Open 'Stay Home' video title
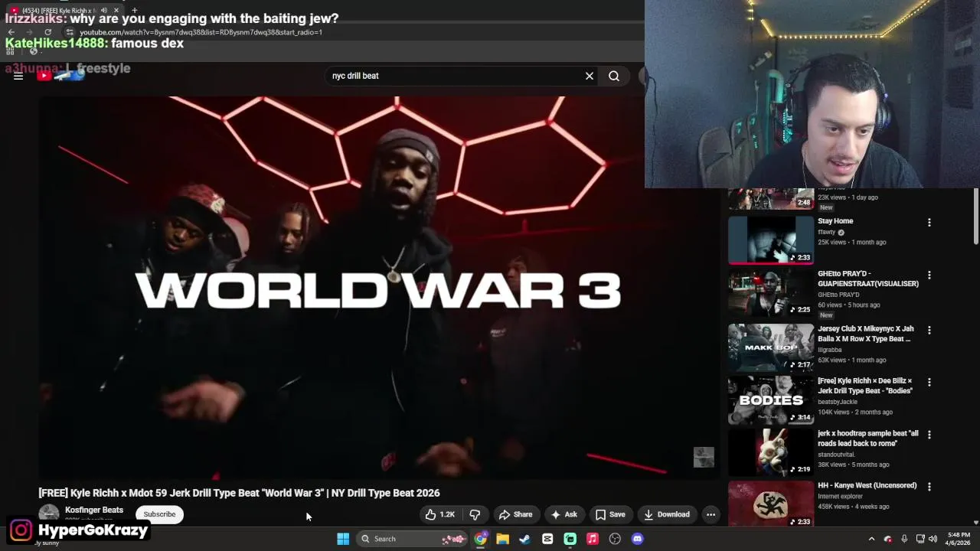 (835, 221)
